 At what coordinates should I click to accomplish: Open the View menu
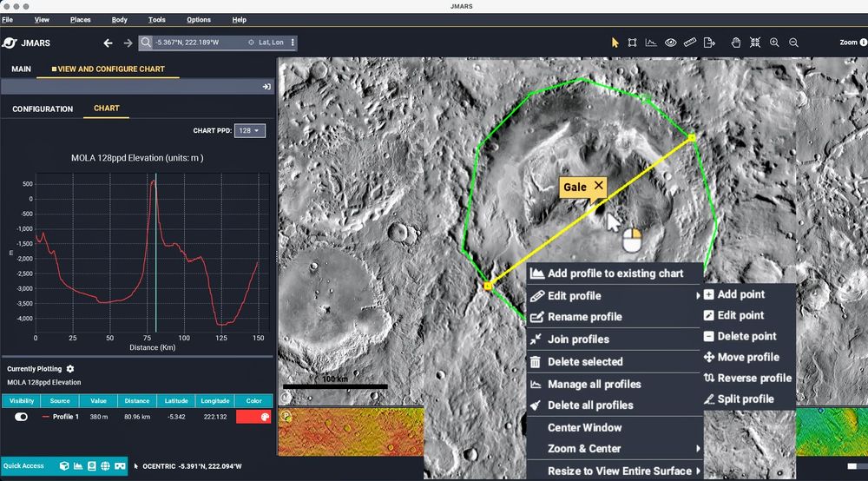[42, 19]
